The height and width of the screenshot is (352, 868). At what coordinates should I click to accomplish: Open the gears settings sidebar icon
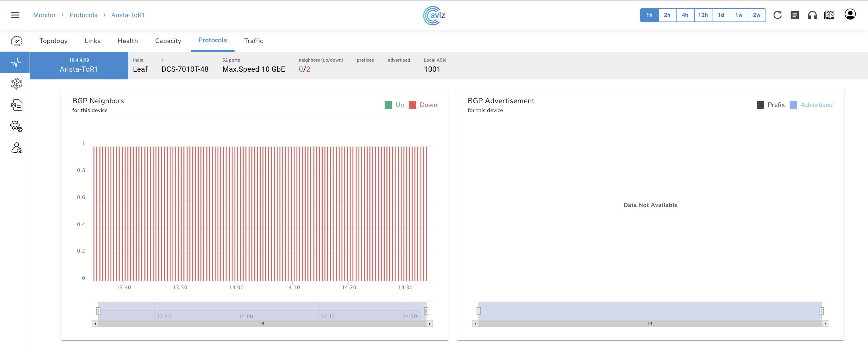pos(17,126)
